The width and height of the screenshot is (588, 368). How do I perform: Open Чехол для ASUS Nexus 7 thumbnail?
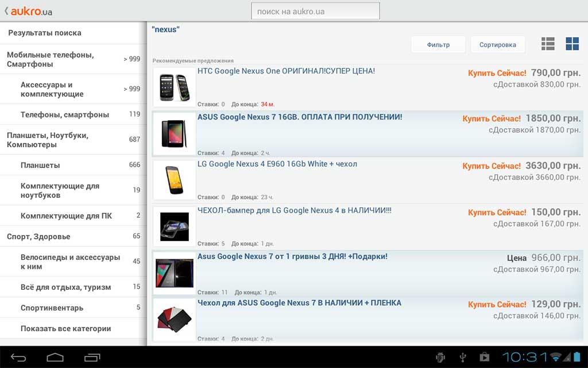175,320
